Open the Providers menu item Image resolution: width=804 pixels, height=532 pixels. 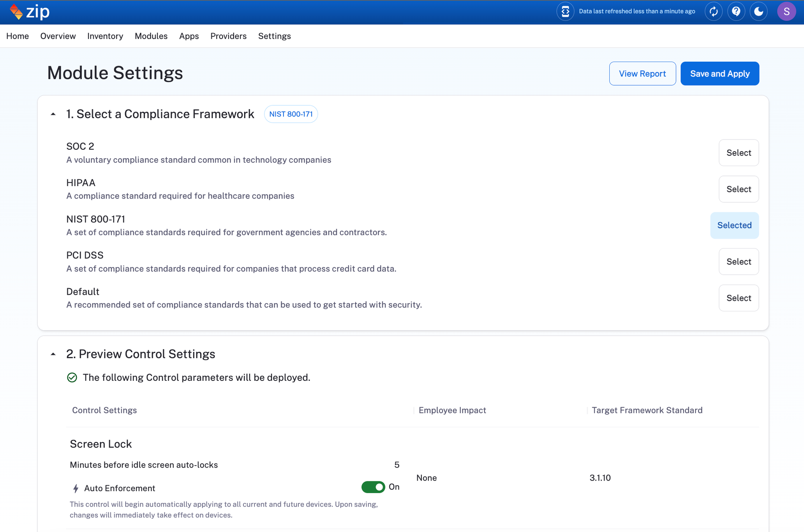(x=228, y=36)
